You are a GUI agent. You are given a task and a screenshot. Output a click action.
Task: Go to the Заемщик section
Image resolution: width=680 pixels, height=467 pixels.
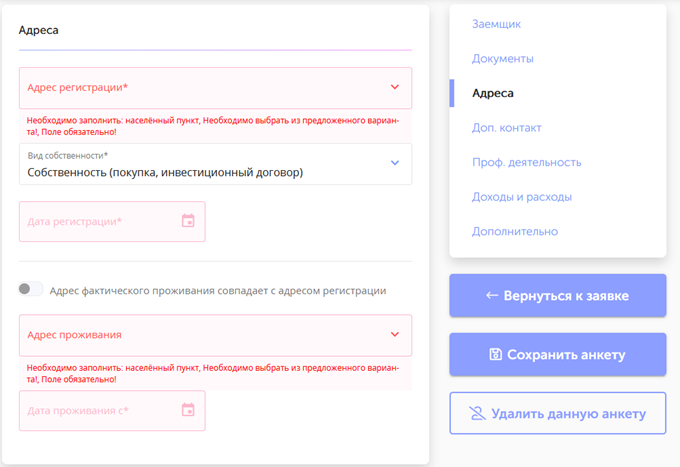(x=496, y=24)
